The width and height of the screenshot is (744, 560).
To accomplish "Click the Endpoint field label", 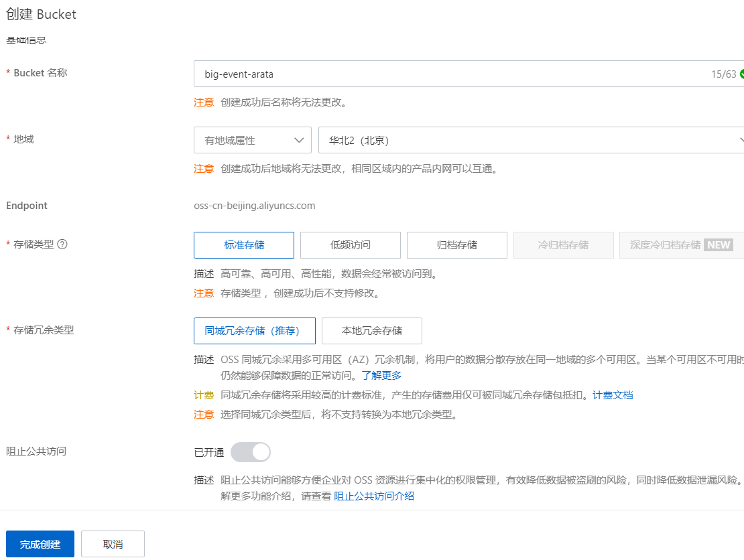I will click(x=27, y=206).
